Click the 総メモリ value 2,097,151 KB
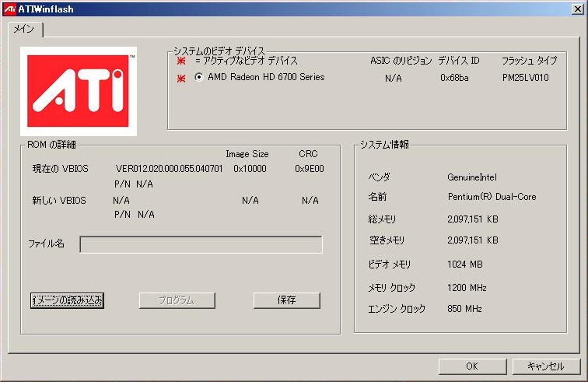The height and width of the screenshot is (382, 588). click(473, 219)
